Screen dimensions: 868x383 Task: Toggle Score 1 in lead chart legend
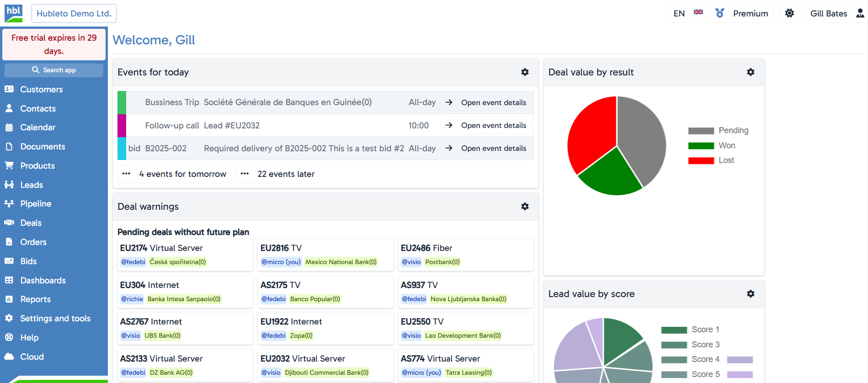click(x=690, y=330)
